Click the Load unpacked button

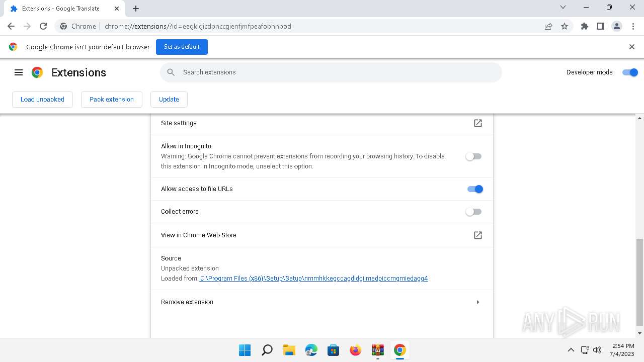pyautogui.click(x=42, y=100)
